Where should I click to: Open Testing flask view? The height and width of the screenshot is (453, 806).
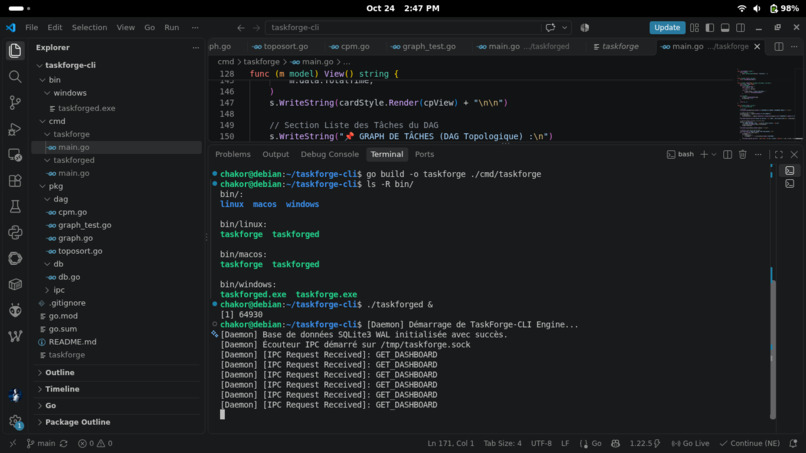click(x=15, y=207)
